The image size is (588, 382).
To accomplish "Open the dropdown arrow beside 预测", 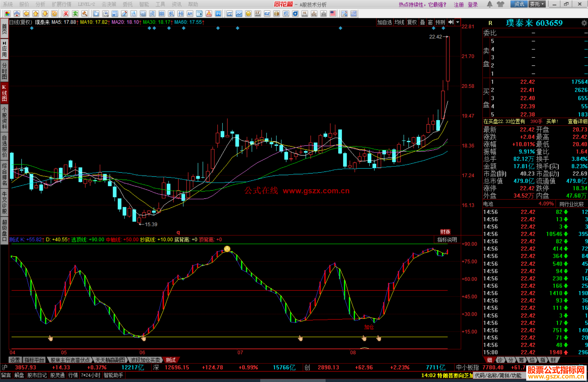I will (x=458, y=22).
